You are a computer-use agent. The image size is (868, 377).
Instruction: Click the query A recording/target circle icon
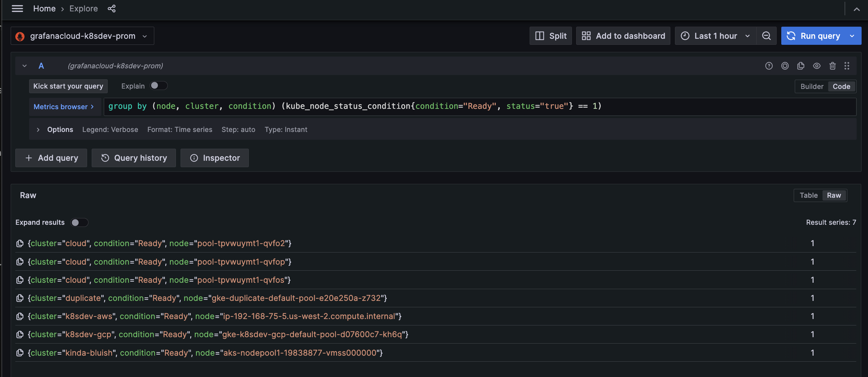tap(785, 66)
